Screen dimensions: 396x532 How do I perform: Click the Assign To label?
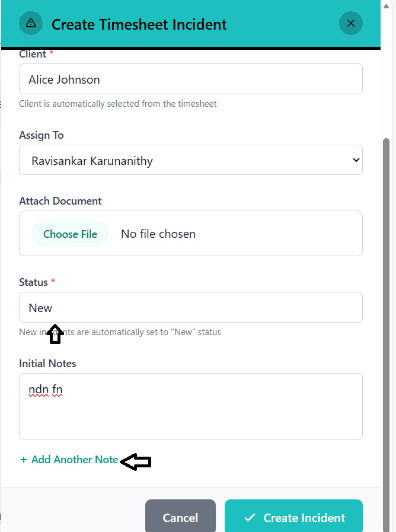point(41,135)
